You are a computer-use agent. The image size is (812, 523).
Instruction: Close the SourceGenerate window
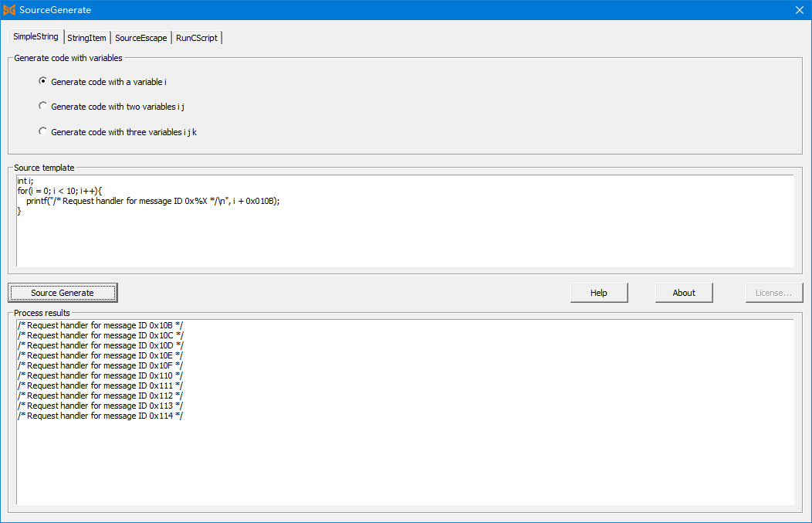pos(799,10)
